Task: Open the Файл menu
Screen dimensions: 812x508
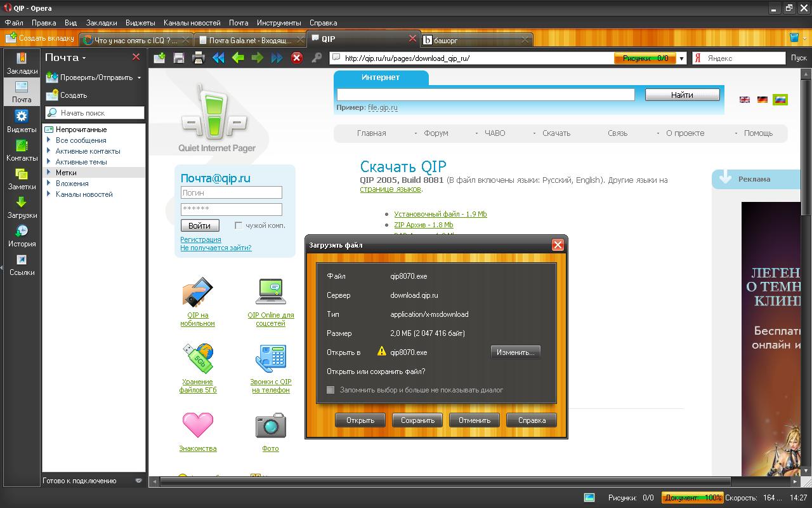Action: tap(14, 23)
